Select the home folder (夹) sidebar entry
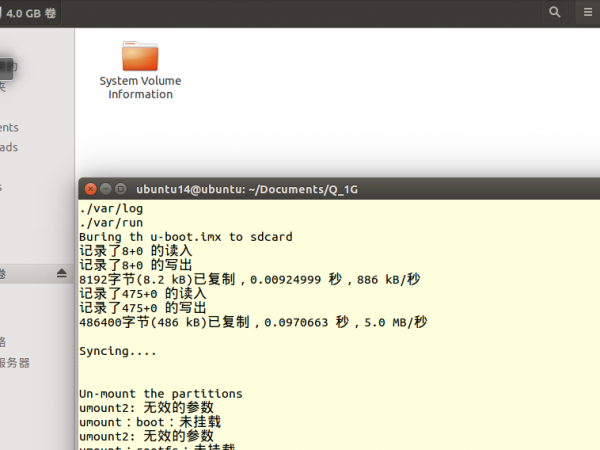Viewport: 600px width, 450px height. pyautogui.click(x=4, y=87)
